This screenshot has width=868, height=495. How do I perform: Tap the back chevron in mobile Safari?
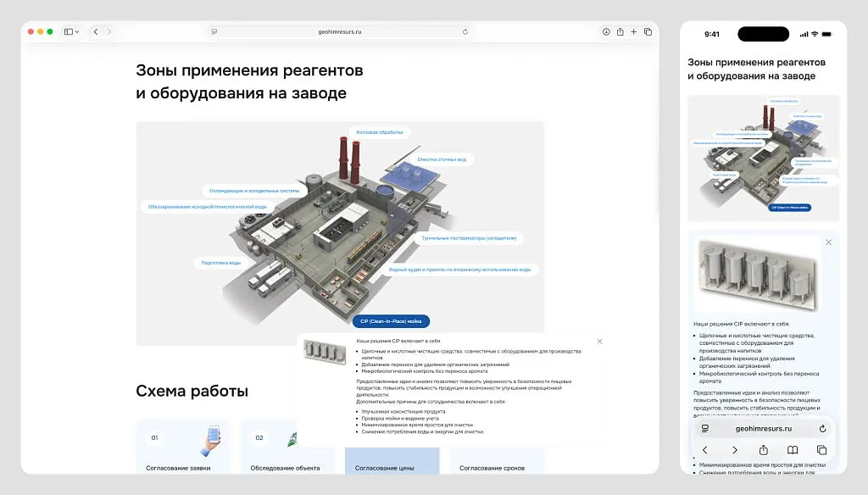[704, 450]
